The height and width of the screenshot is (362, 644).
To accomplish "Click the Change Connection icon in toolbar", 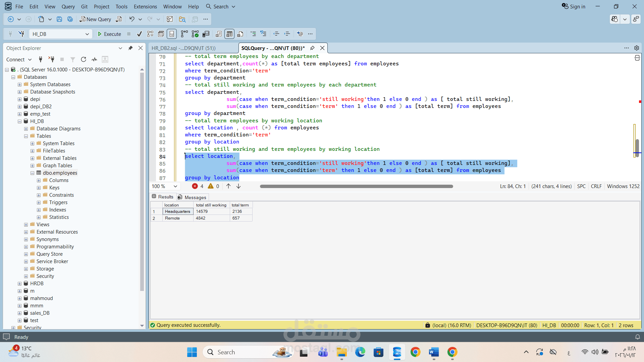I will point(21,34).
